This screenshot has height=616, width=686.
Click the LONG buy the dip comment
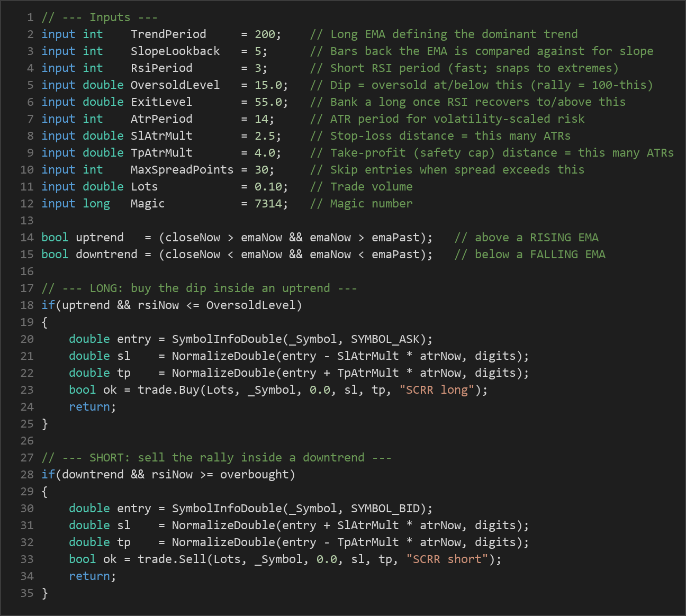click(x=200, y=288)
